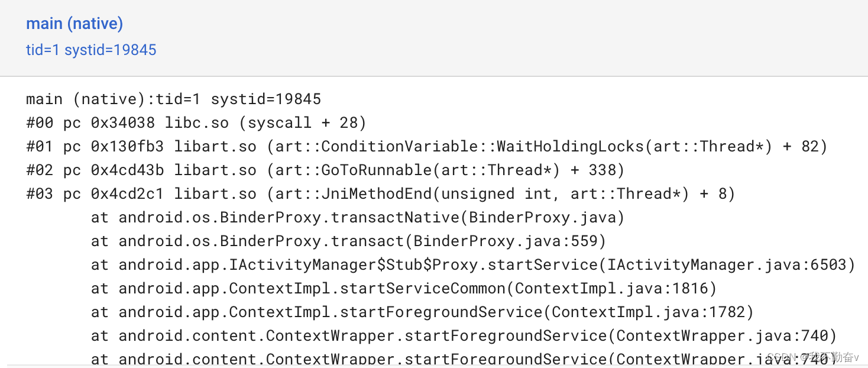Click the 0x34038 address in frame #00
This screenshot has width=868, height=368.
pyautogui.click(x=122, y=122)
